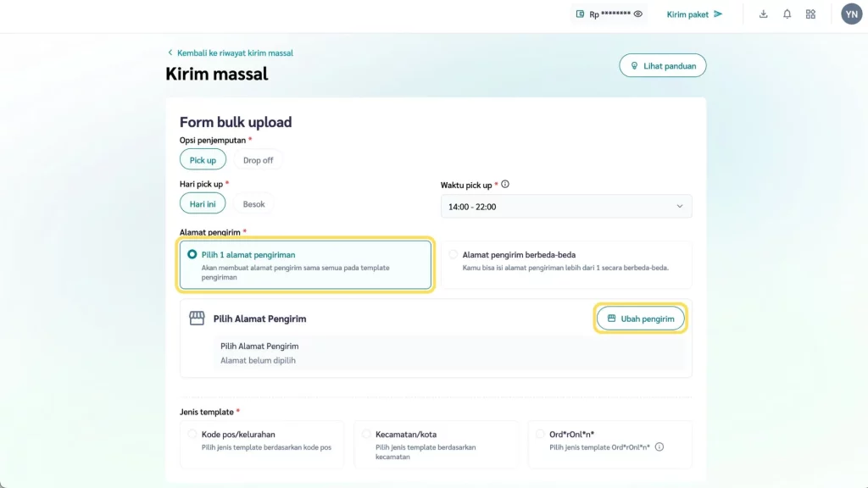Viewport: 868px width, 488px height.
Task: Click the wallet balance icon
Action: [581, 14]
